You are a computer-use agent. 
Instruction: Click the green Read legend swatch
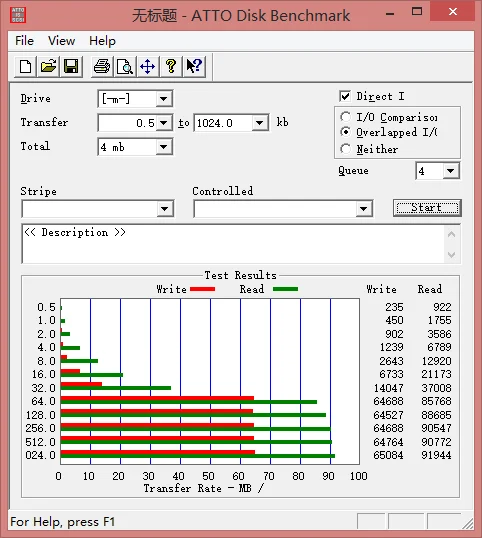coord(285,289)
